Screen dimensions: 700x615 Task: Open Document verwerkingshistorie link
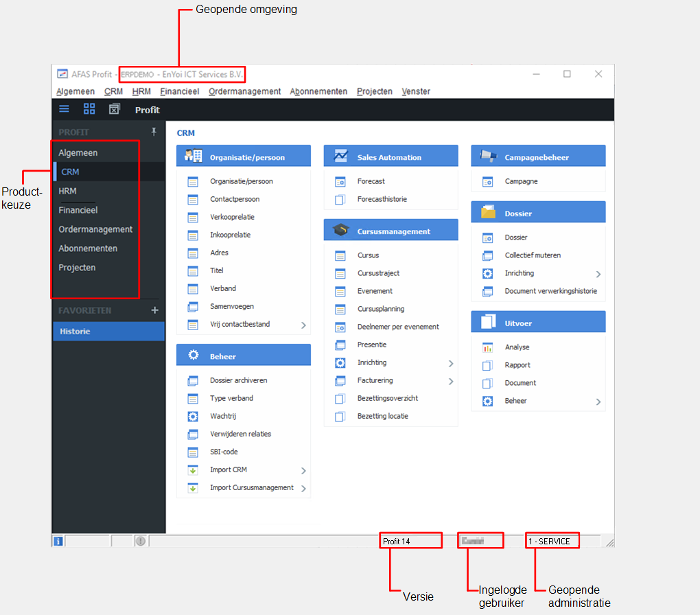point(551,291)
